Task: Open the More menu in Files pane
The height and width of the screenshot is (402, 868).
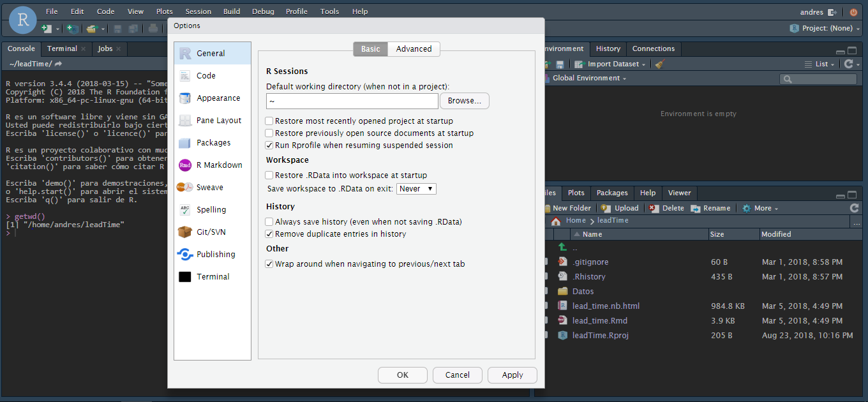Action: pyautogui.click(x=760, y=207)
